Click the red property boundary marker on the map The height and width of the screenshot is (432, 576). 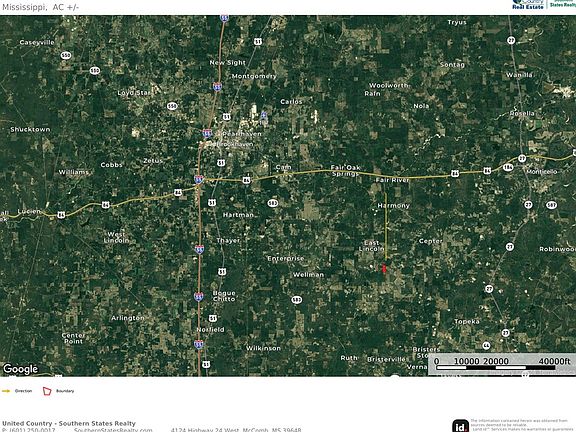point(384,268)
